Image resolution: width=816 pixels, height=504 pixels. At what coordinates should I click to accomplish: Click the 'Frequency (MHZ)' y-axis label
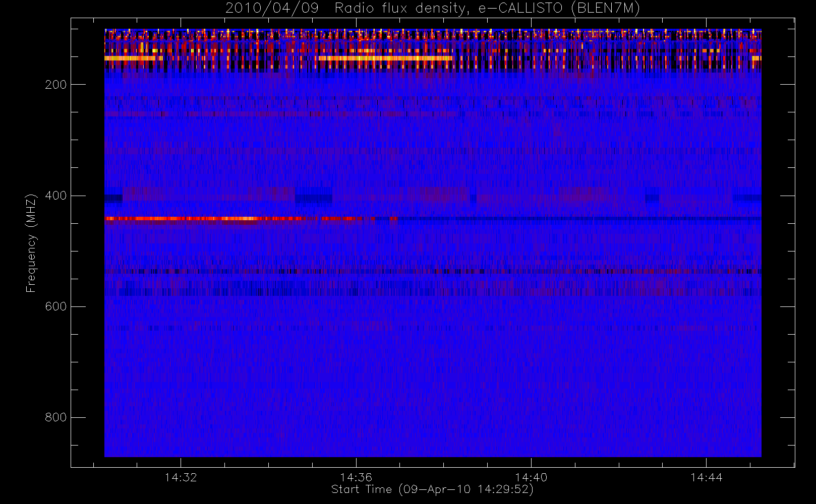pyautogui.click(x=31, y=243)
